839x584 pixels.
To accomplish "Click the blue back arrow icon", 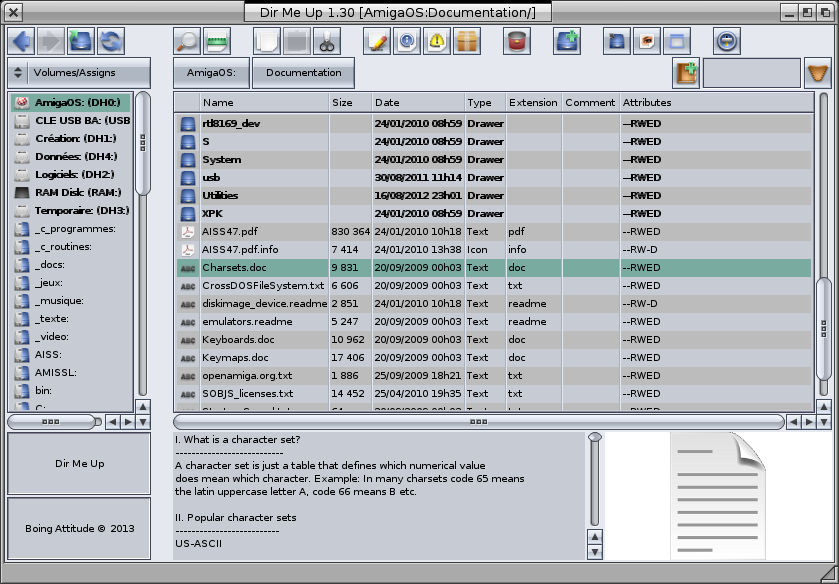I will pyautogui.click(x=21, y=41).
